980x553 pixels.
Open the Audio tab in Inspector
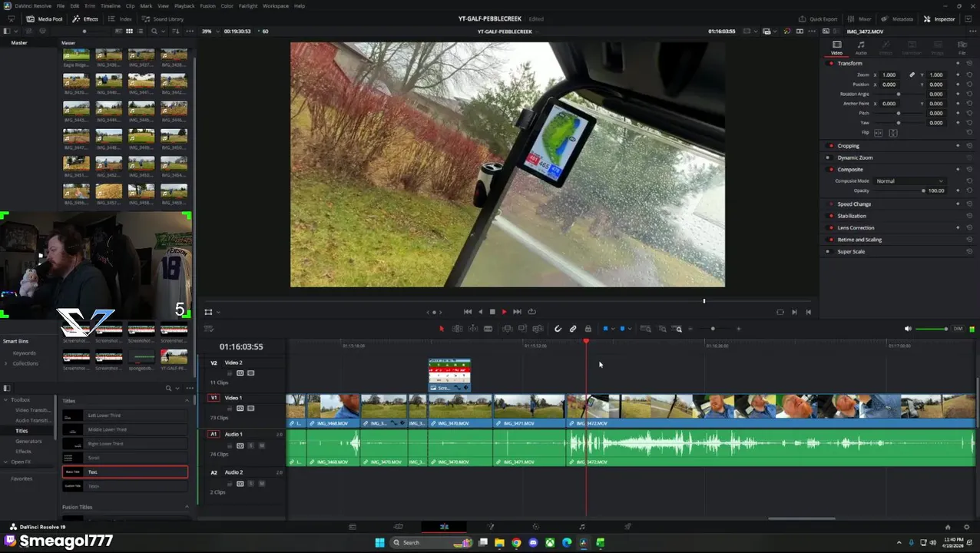tap(861, 48)
